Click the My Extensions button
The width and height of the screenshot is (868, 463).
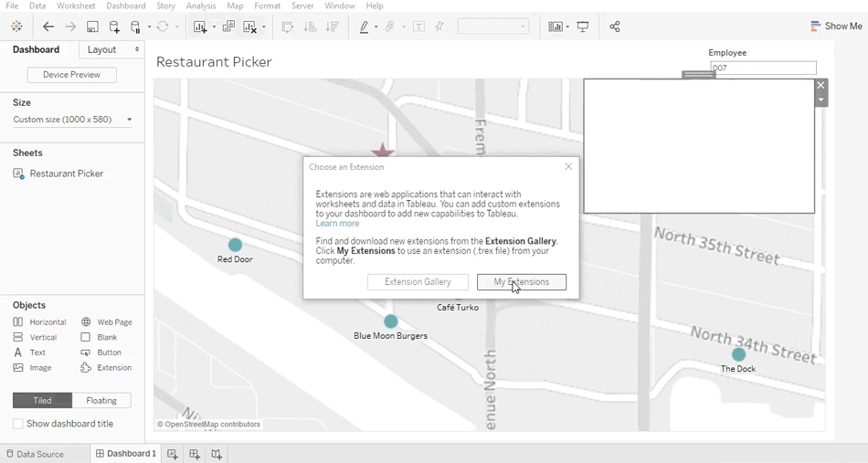[521, 282]
